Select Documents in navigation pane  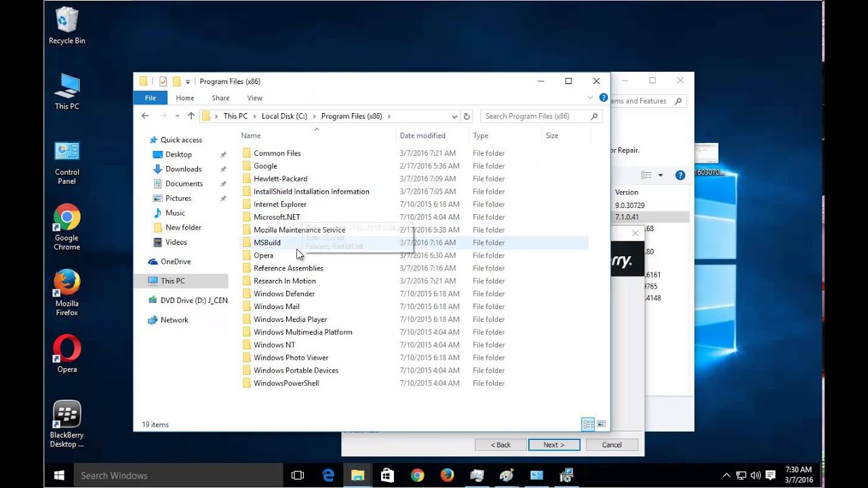click(x=184, y=184)
